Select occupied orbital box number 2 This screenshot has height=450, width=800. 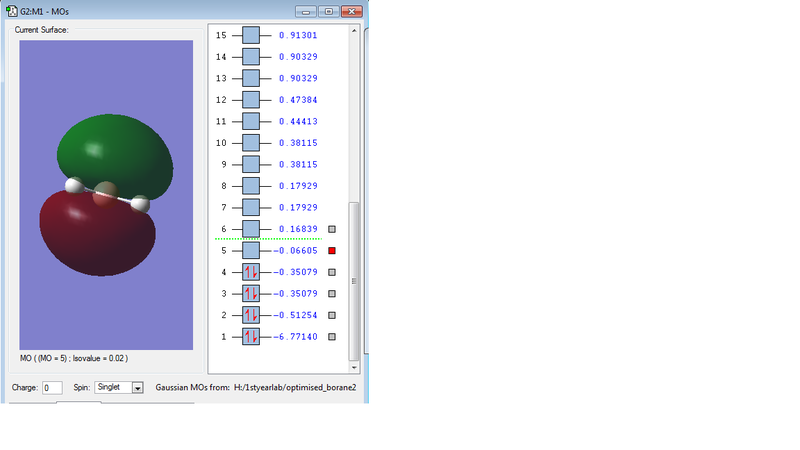click(251, 315)
